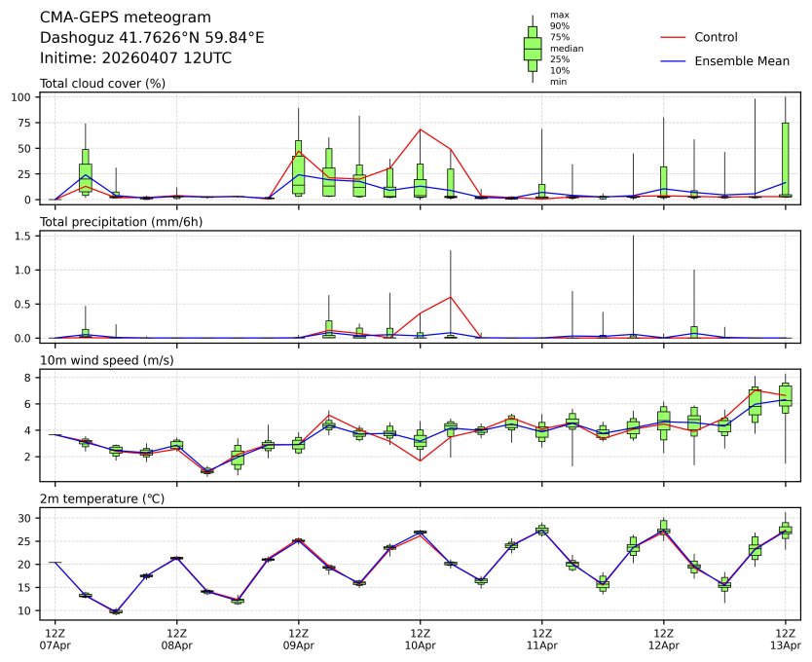Image resolution: width=812 pixels, height=662 pixels.
Task: Click the '12Z 07Apr' x-axis label
Action: tap(55, 639)
